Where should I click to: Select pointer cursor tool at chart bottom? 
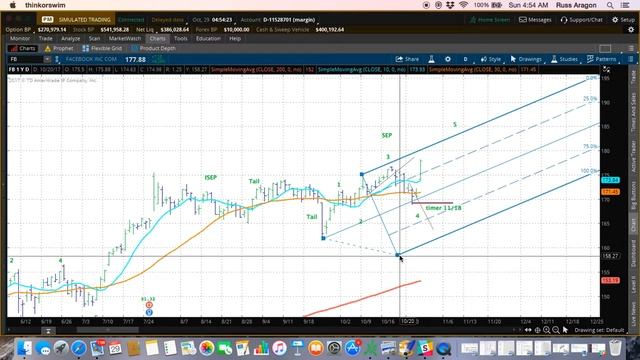click(565, 330)
